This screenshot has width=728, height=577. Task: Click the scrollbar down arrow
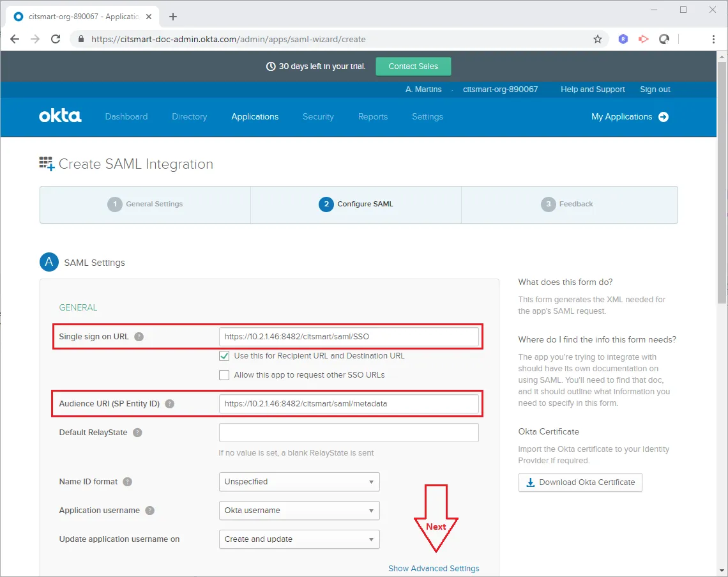click(722, 571)
